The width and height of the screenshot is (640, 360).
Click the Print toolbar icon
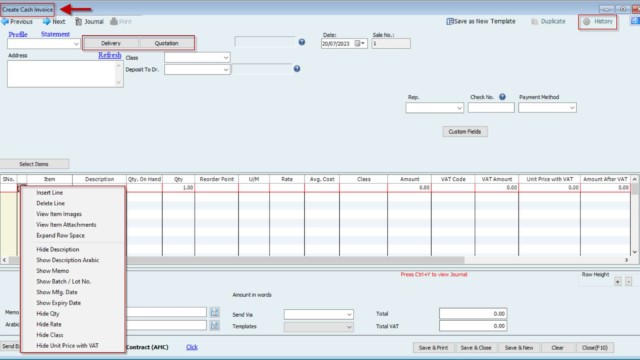(121, 22)
